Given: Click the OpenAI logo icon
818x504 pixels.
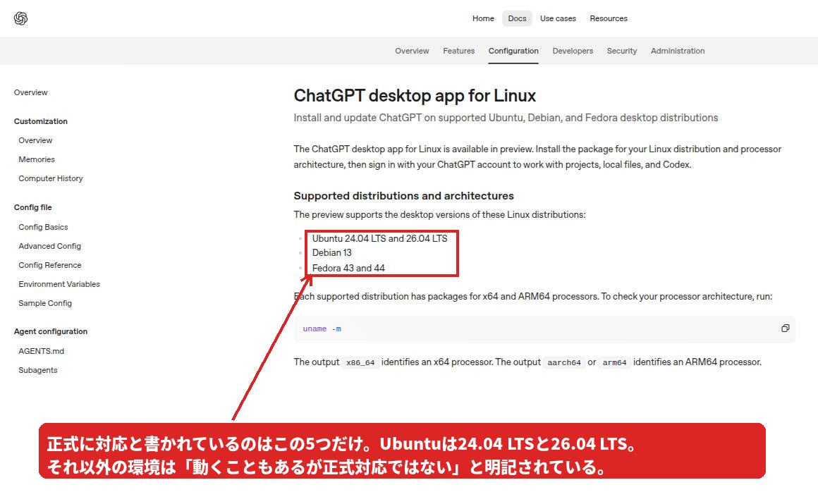Looking at the screenshot, I should [21, 19].
